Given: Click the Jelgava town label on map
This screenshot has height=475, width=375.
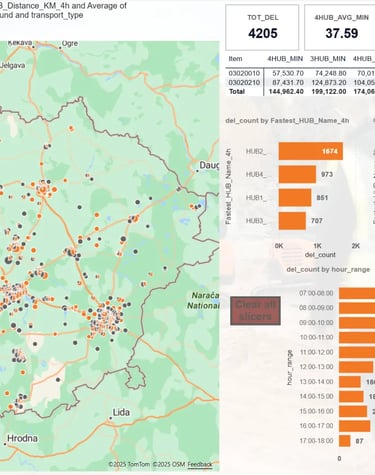Looking at the screenshot, I should click(13, 65).
